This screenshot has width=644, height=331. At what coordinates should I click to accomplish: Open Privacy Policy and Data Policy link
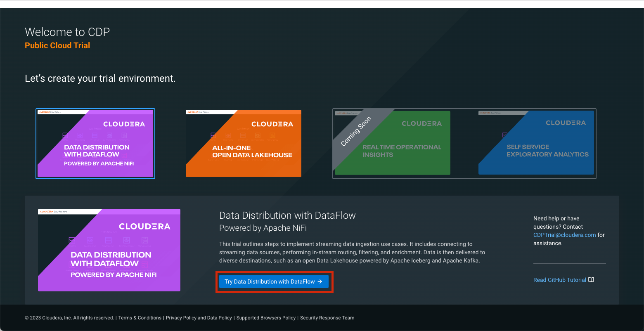click(x=199, y=318)
